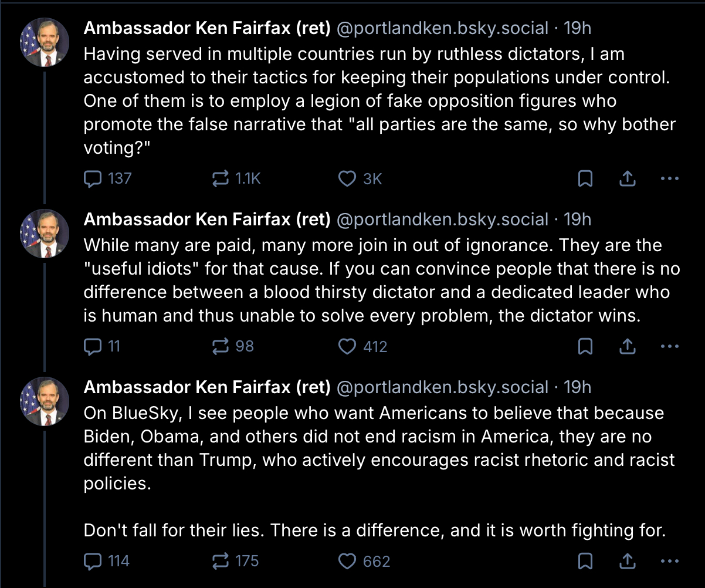Viewport: 705px width, 588px height.
Task: Share the first post about fake opposition
Action: [x=628, y=178]
